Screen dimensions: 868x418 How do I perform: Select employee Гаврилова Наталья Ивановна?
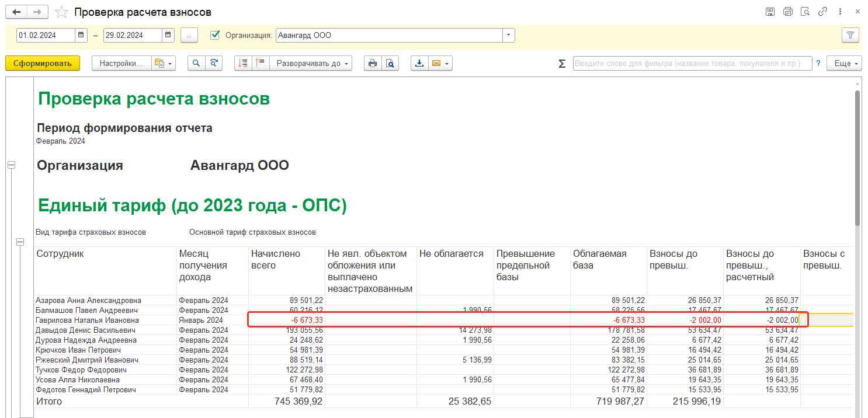(87, 320)
